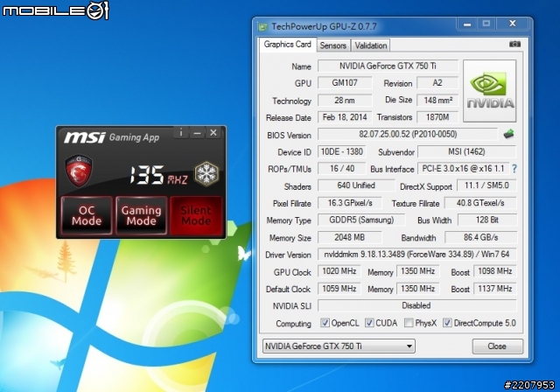The image size is (560, 392).
Task: Open the Bus Interface question mark help
Action: [514, 169]
